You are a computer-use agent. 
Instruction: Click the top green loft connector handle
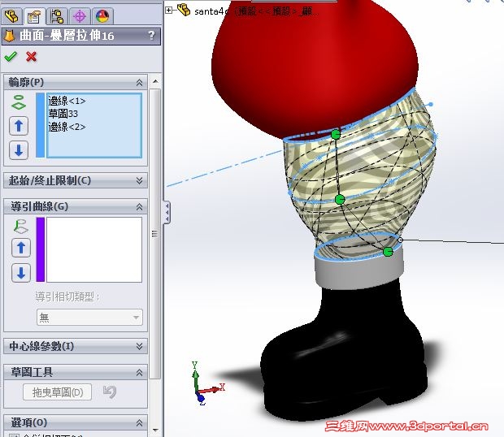click(336, 134)
